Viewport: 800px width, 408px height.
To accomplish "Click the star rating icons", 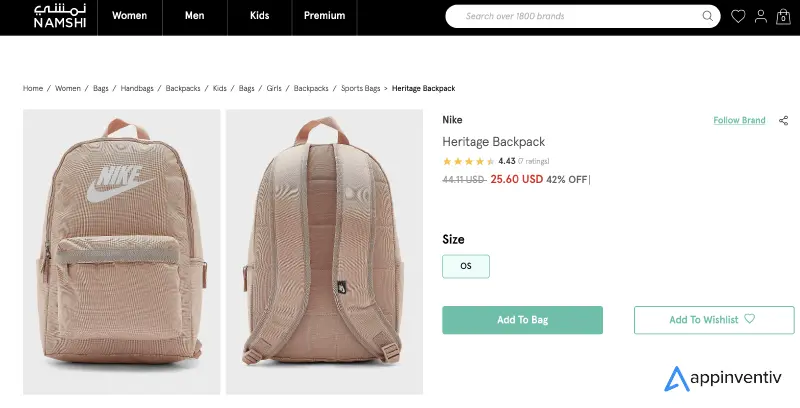I will click(x=467, y=161).
